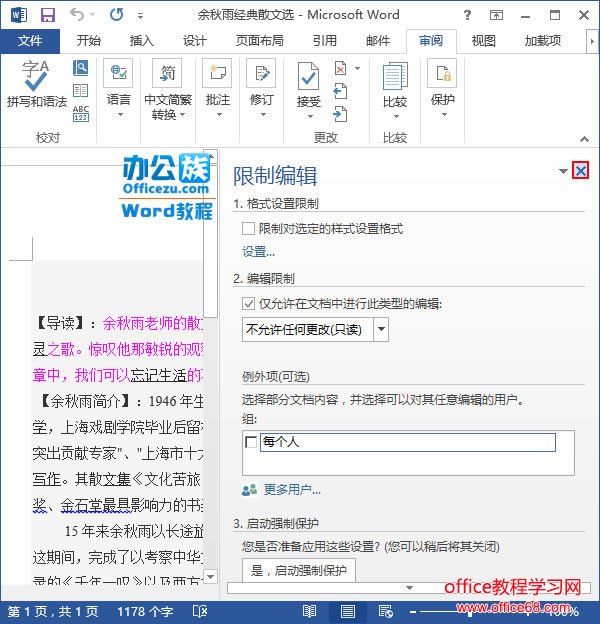
Task: Open the Tracking (修订) group menu
Action: coord(262,88)
